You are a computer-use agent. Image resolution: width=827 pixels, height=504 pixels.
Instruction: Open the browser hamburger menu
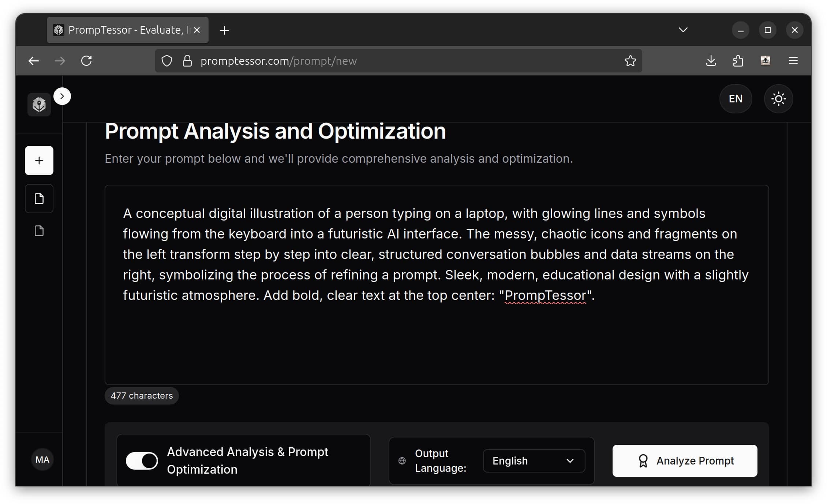pyautogui.click(x=793, y=61)
